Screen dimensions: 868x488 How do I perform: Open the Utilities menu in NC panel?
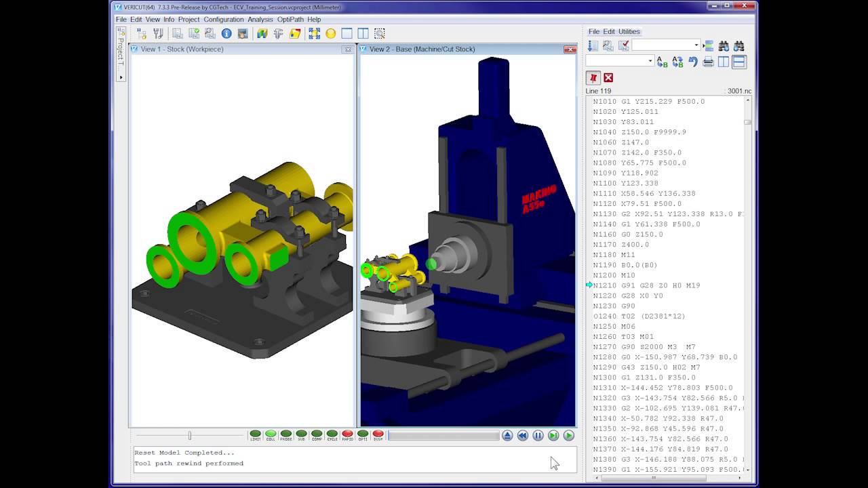coord(629,32)
